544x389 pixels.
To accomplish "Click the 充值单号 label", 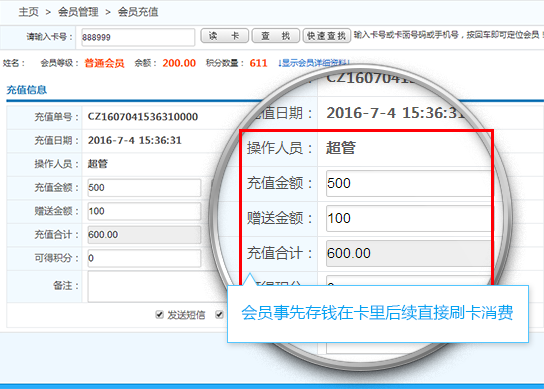I will click(57, 117).
